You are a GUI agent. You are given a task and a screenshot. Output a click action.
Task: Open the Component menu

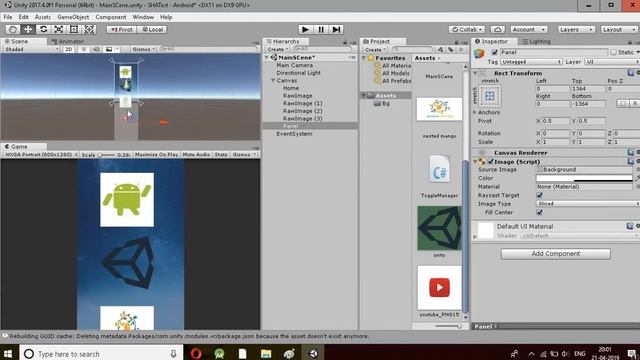[111, 17]
